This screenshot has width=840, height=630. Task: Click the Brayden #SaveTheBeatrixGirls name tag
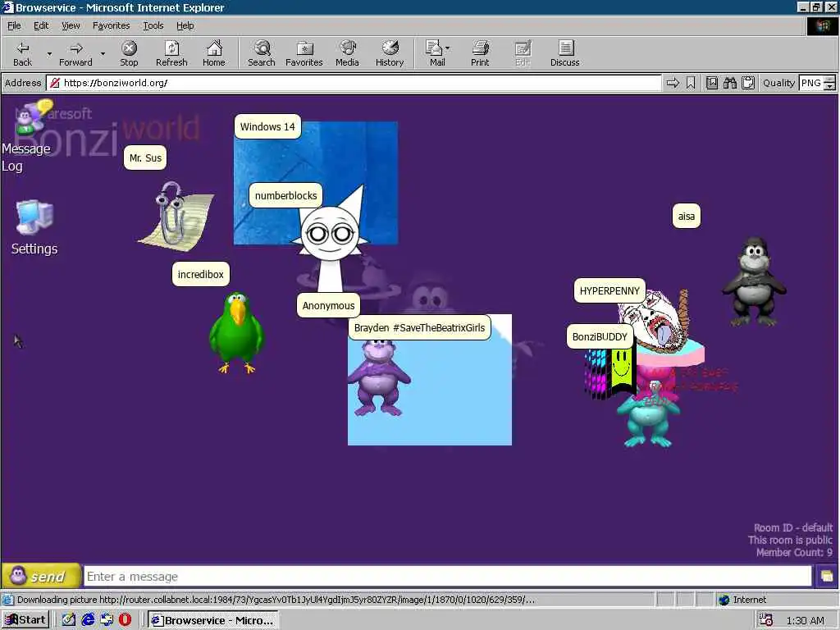click(x=419, y=328)
